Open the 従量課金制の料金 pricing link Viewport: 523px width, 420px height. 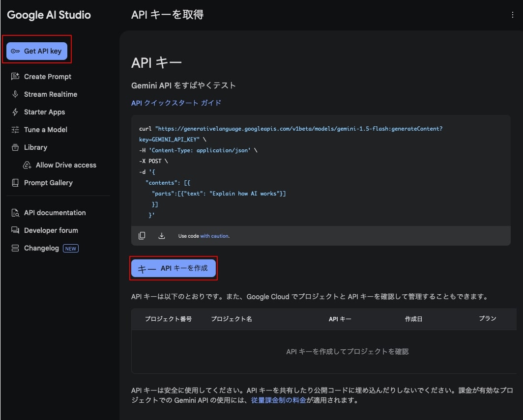tap(279, 400)
